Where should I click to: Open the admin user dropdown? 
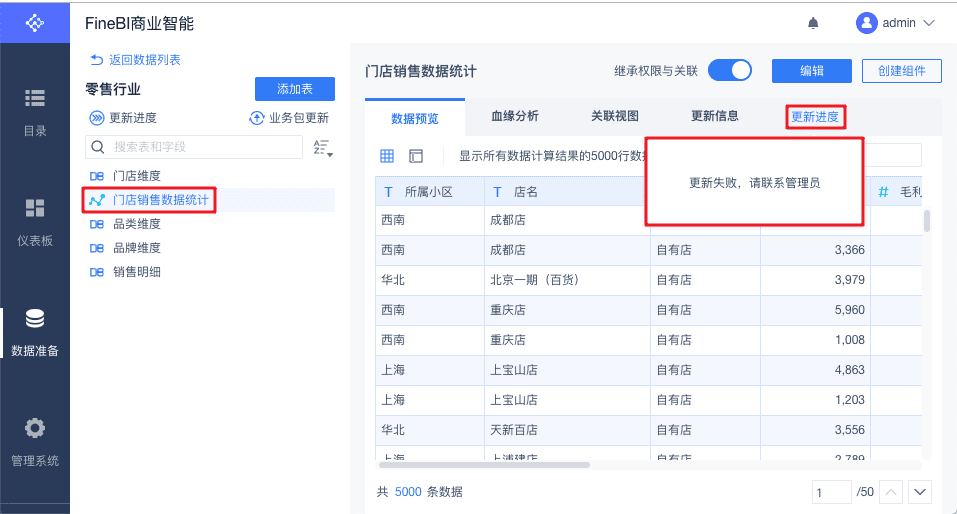896,23
